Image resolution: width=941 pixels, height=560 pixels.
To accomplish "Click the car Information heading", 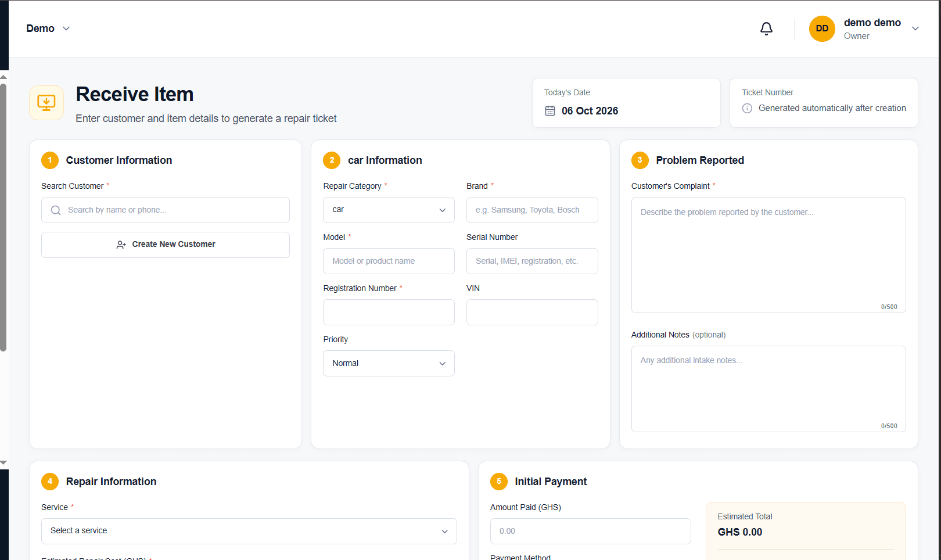I will coord(385,160).
